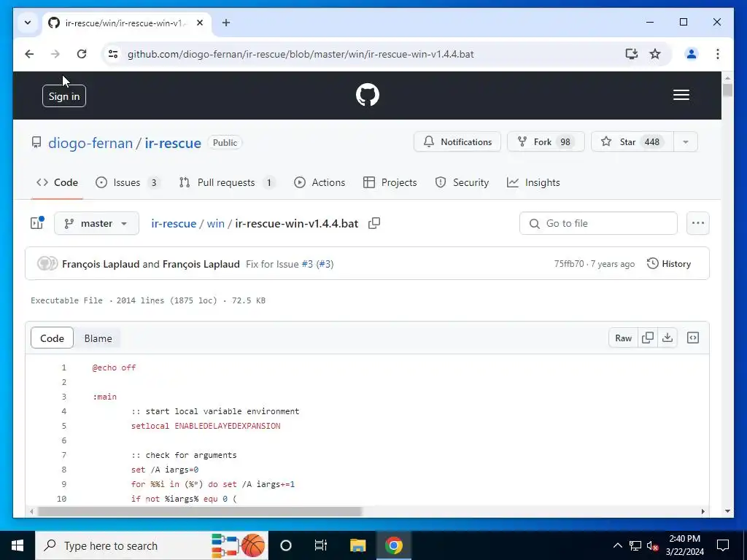Navigate to ir-rescue root in breadcrumb

[x=174, y=223]
